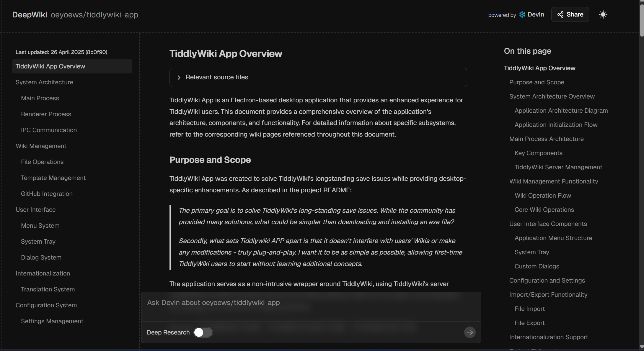Open Renderer Process sidebar page
644x351 pixels.
tap(46, 114)
